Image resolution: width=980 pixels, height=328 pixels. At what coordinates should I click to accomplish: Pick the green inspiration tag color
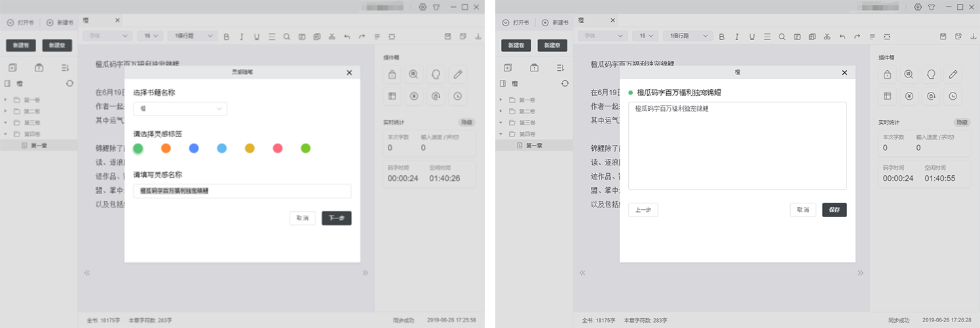tap(138, 148)
